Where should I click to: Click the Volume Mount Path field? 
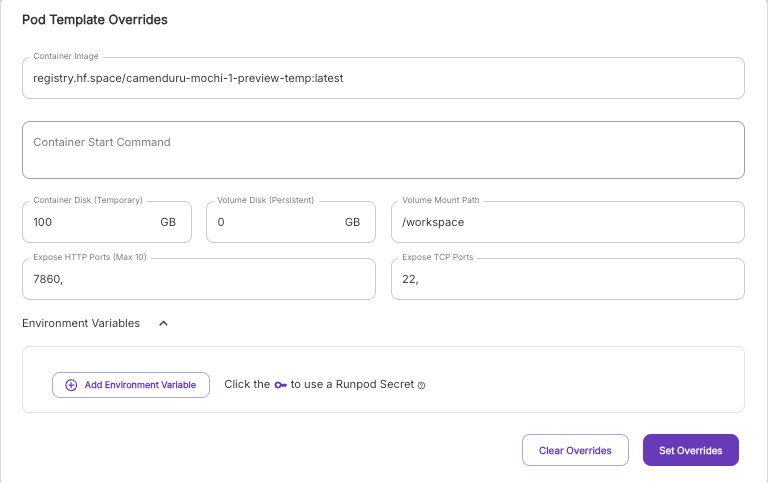[x=567, y=222]
